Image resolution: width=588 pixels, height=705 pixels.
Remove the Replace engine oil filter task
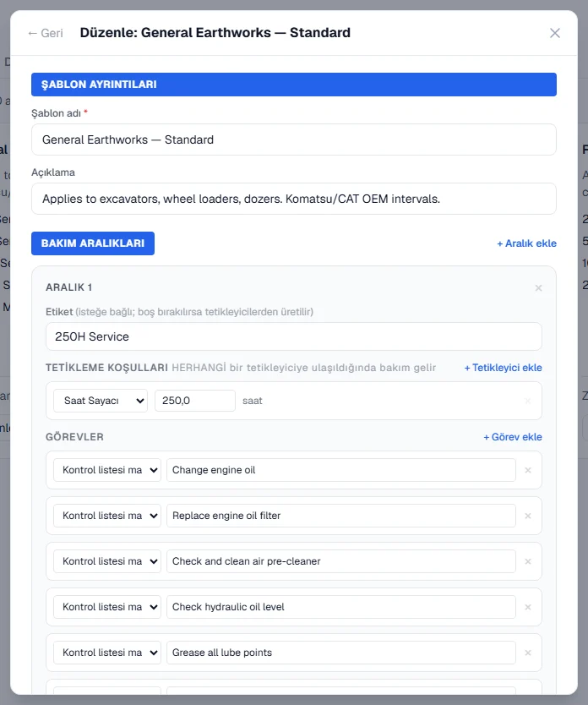coord(528,516)
